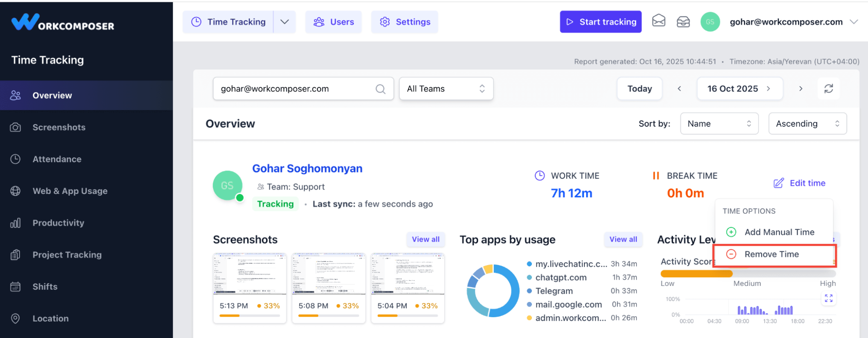The image size is (868, 338).
Task: Open Screenshots in the sidebar
Action: pos(59,128)
